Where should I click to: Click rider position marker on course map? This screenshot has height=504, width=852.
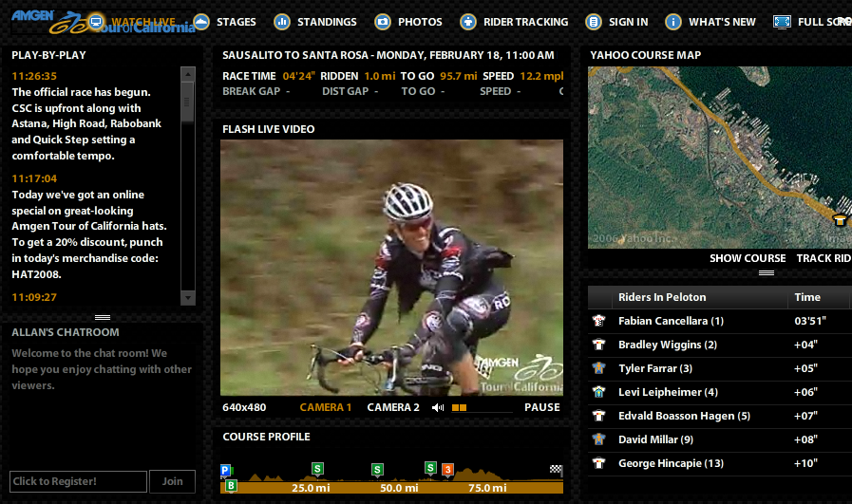tap(840, 220)
